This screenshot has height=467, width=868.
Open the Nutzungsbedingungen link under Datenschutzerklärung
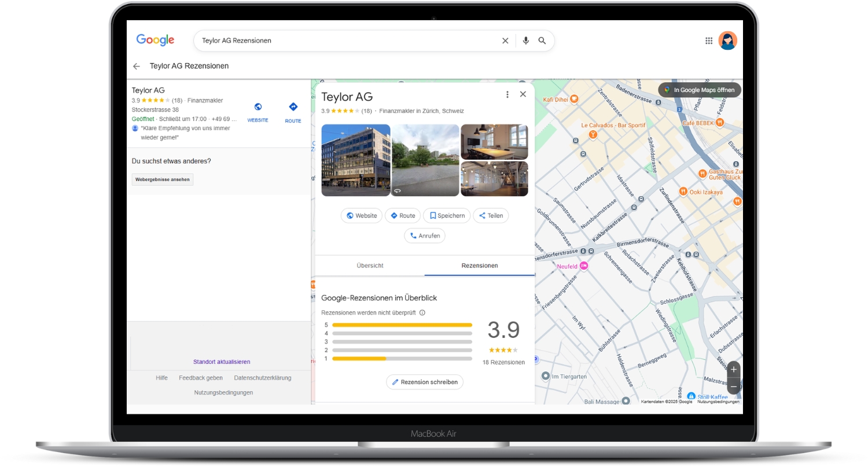(x=223, y=392)
